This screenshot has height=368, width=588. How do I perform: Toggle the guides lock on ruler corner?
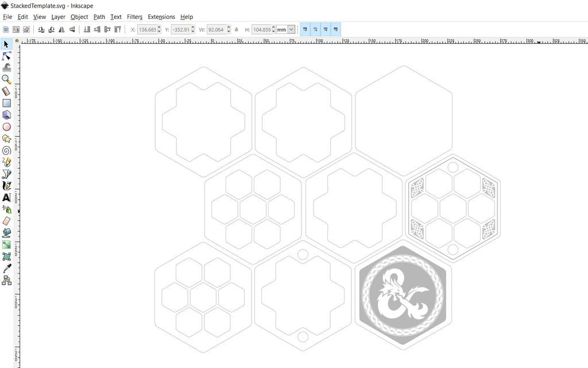17,41
